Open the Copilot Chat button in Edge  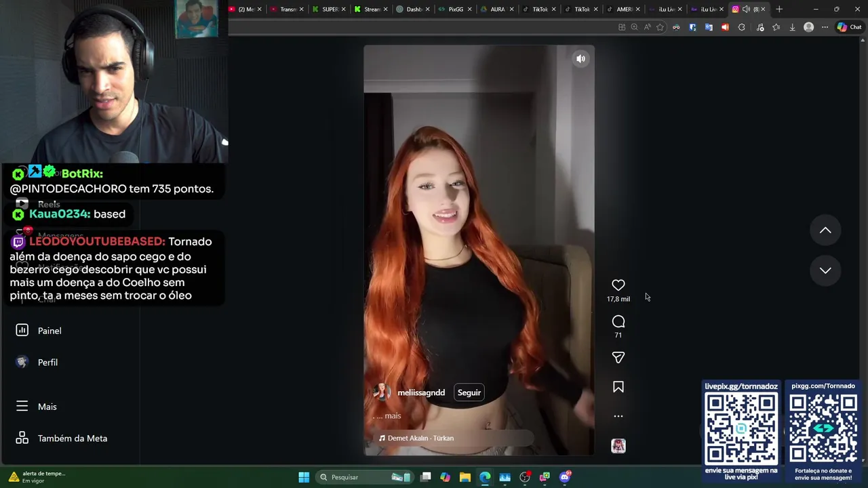click(x=849, y=27)
